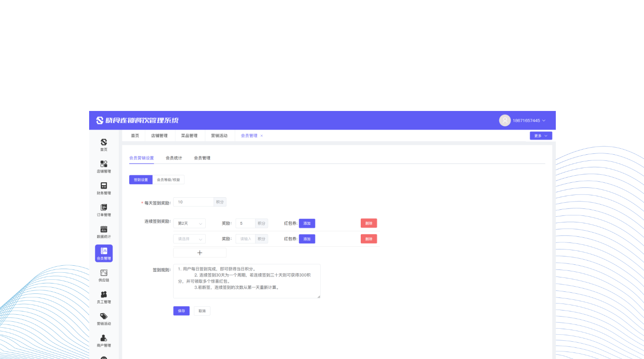
Task: Expand the 第2天 day dropdown
Action: (x=189, y=223)
